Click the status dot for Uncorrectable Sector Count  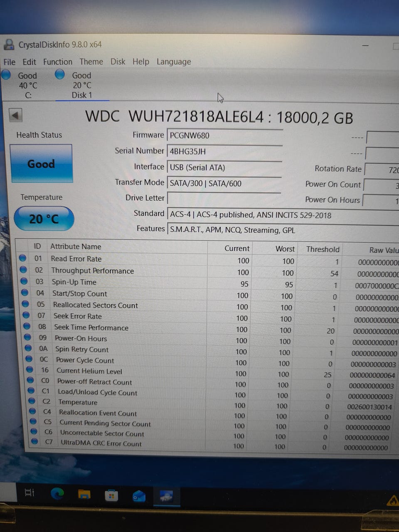point(34,431)
